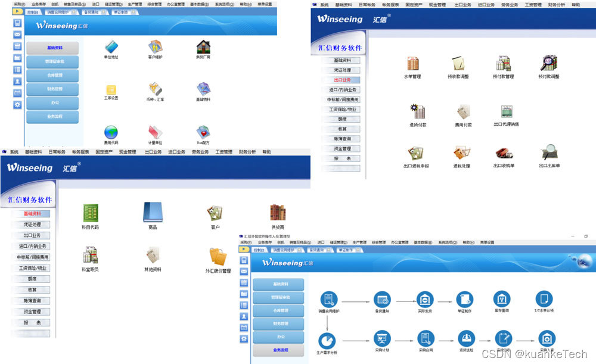Open the 工序设置 yellow icon
The image size is (596, 364).
point(111,90)
